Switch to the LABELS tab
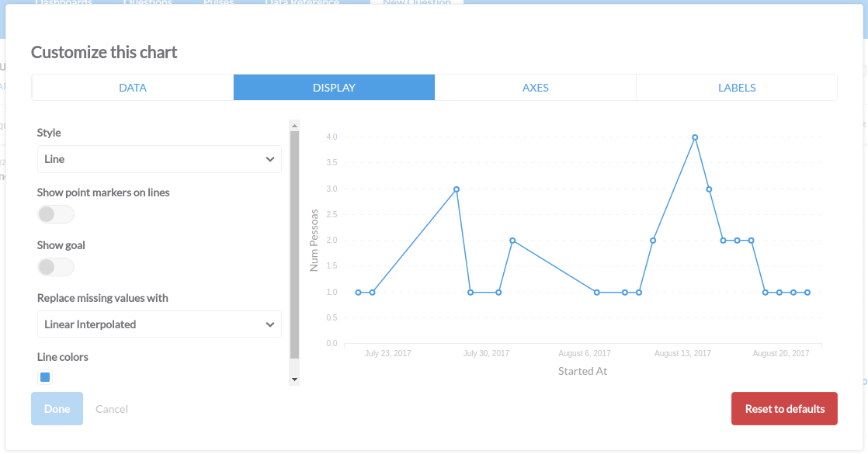This screenshot has height=454, width=868. click(x=736, y=87)
